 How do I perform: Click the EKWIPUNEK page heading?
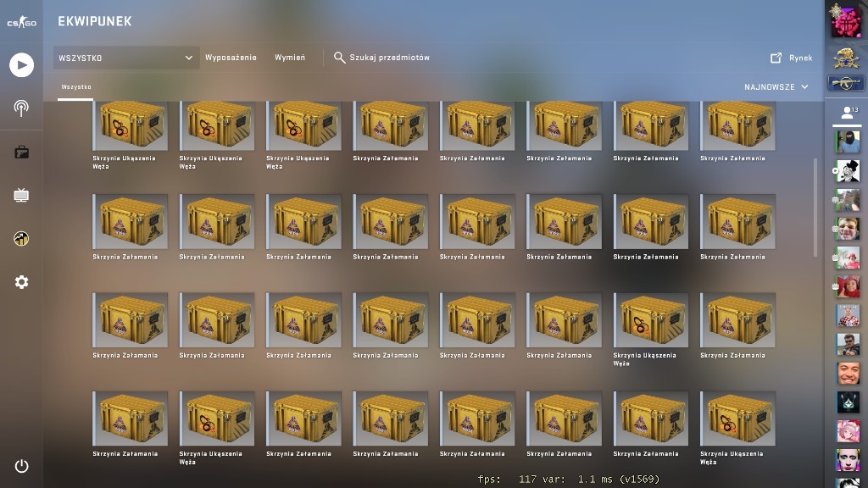click(x=95, y=21)
